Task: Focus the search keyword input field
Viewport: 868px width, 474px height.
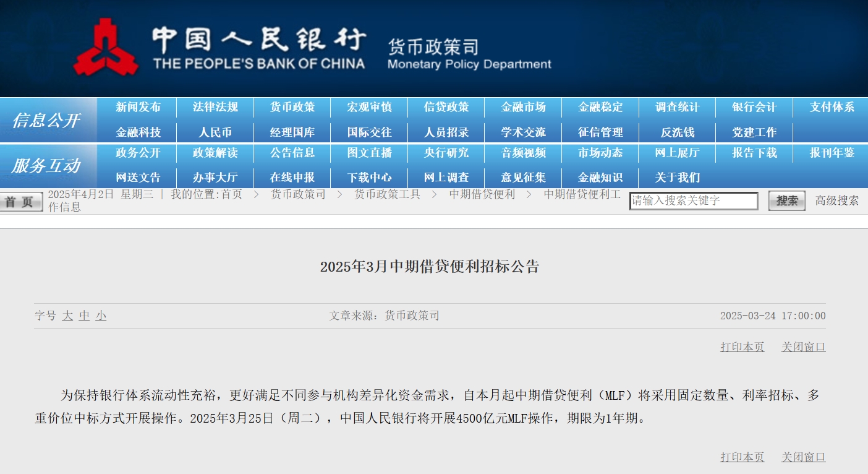Action: tap(693, 201)
